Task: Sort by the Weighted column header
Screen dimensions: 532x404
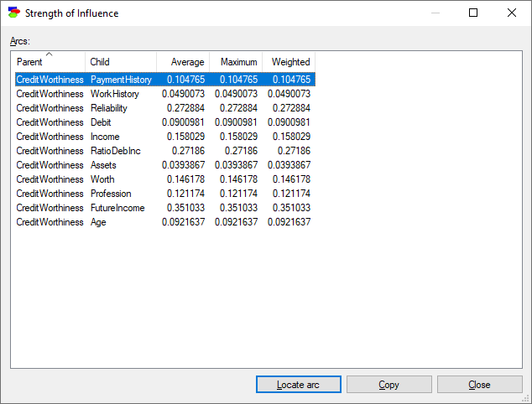Action: (289, 62)
